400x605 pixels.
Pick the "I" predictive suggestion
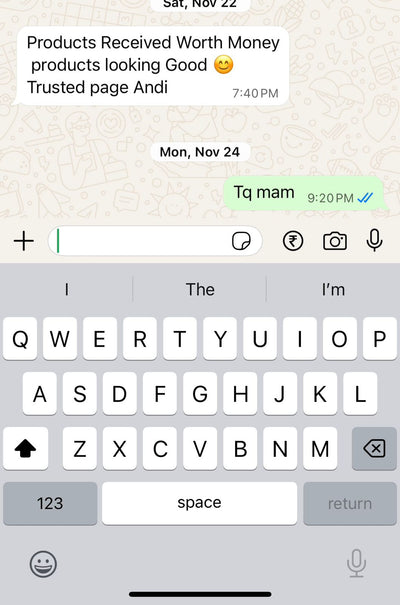[67, 289]
